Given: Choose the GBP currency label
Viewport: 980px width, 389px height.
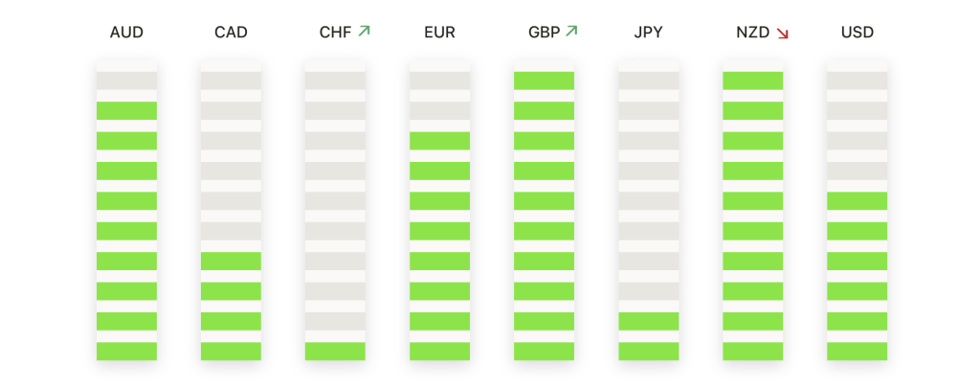Looking at the screenshot, I should [545, 33].
